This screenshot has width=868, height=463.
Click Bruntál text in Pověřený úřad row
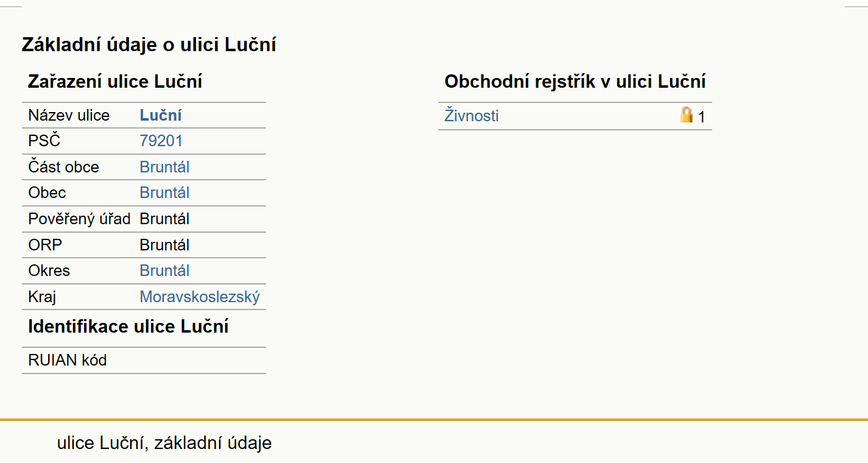(164, 219)
